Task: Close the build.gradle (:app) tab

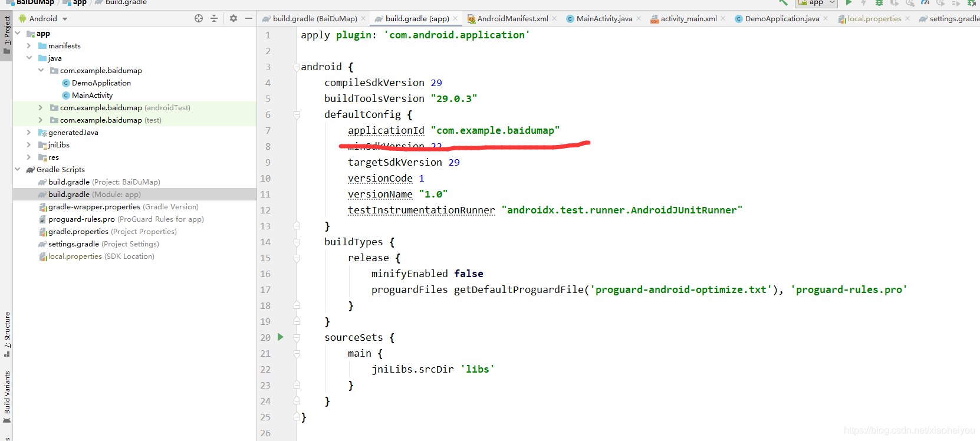Action: point(455,19)
